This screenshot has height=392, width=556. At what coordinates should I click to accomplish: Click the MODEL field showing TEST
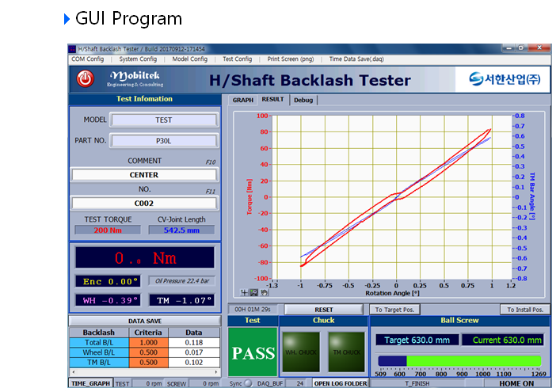(163, 120)
